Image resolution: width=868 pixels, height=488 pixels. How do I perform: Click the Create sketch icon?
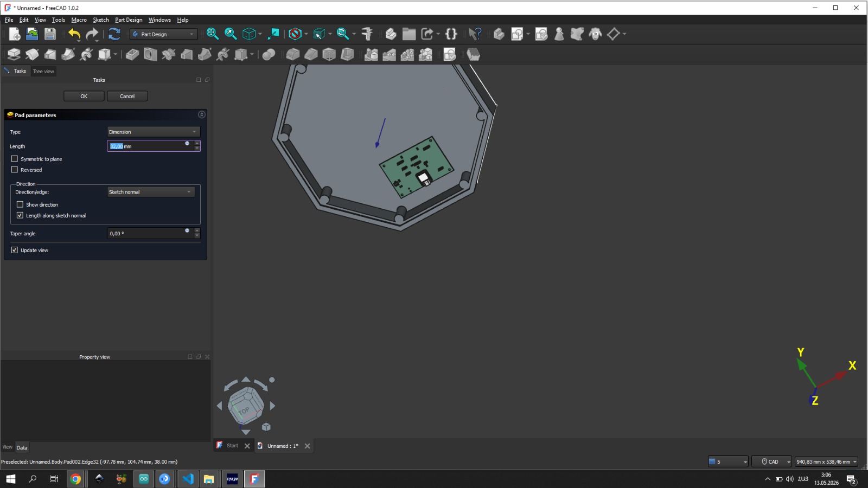click(517, 34)
